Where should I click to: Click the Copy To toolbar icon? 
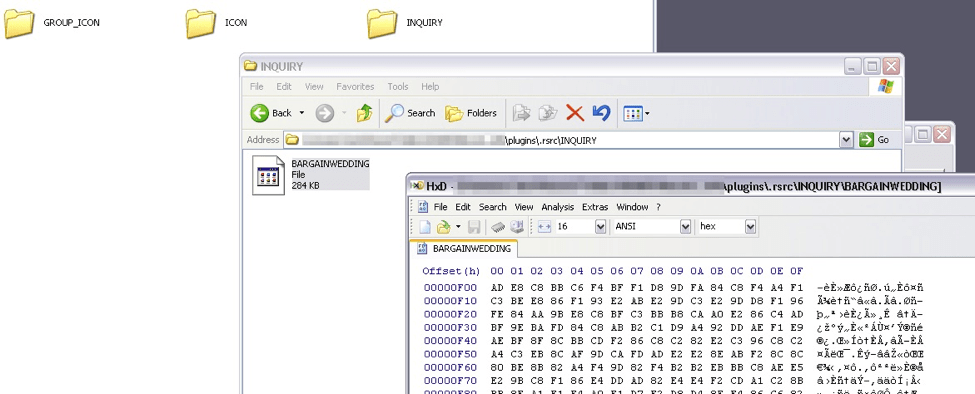click(547, 113)
